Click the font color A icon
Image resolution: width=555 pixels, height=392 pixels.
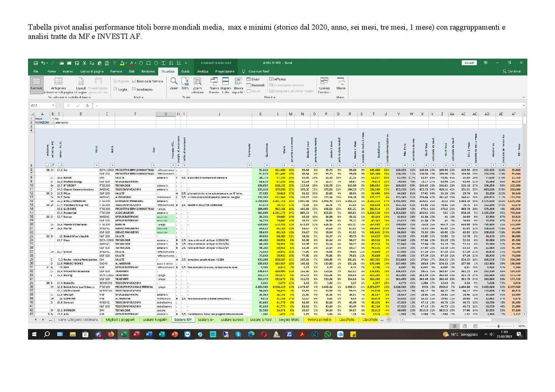[131, 63]
